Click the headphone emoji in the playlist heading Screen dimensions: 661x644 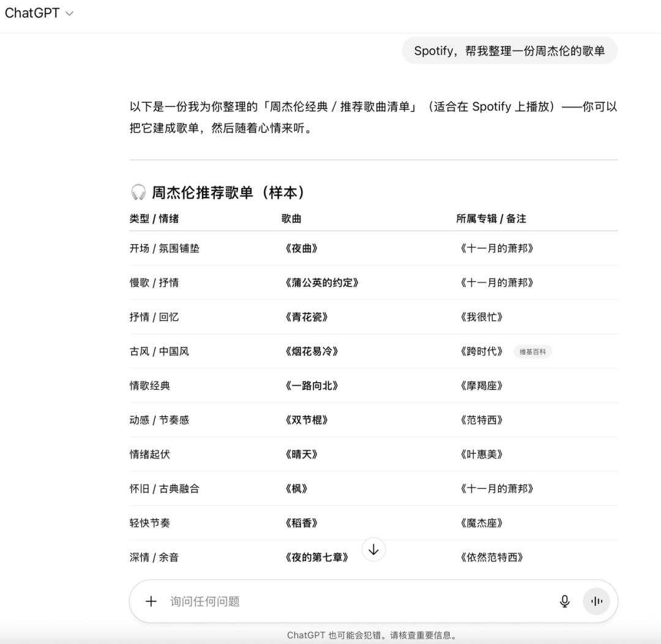(x=138, y=192)
